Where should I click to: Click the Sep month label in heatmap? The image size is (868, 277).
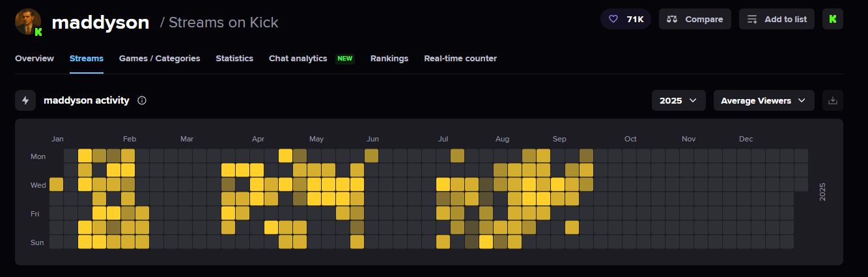(x=559, y=139)
